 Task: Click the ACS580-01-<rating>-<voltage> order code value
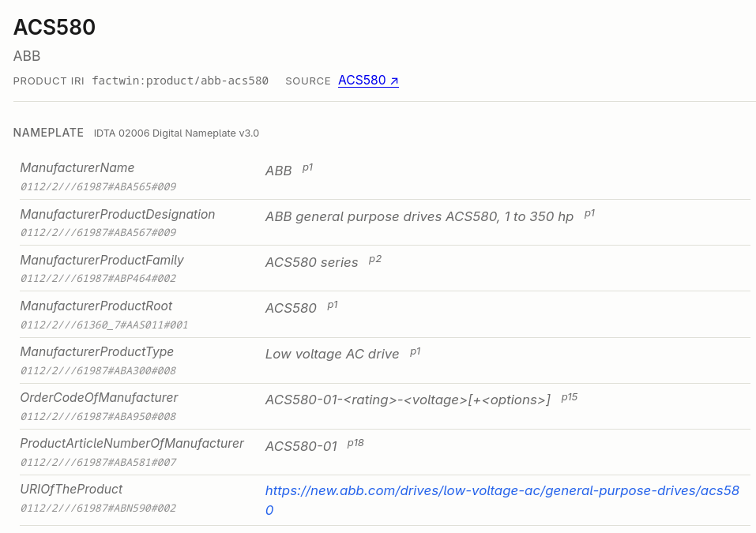point(408,400)
